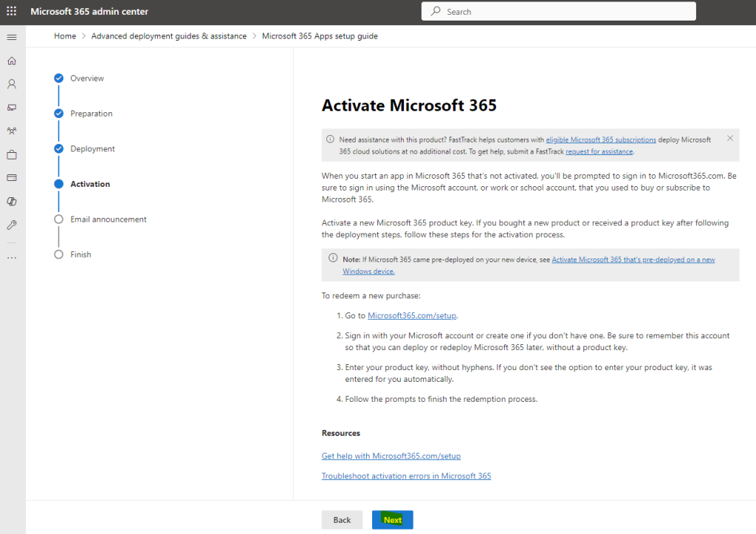Click the 'Follow the prompts to finish' step
Screen dimensions: 756x534
(441, 399)
